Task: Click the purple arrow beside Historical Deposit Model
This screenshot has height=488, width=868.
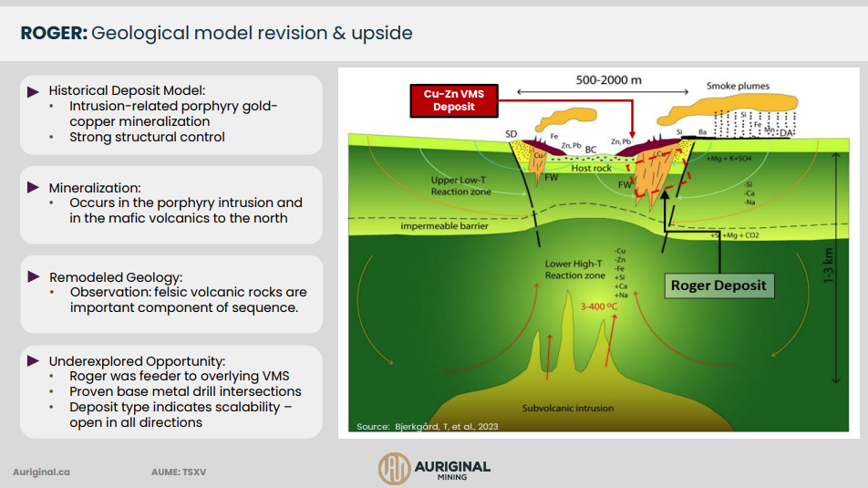Action: coord(34,91)
